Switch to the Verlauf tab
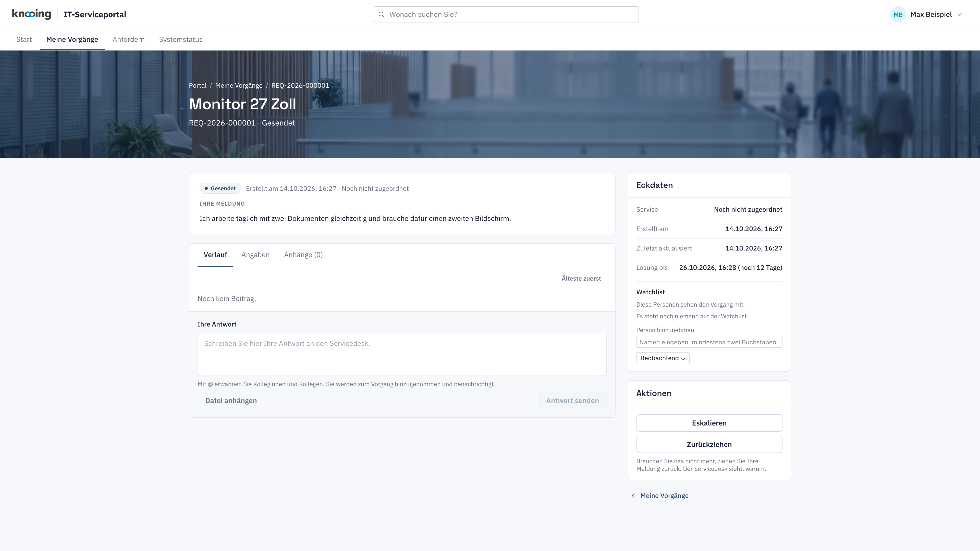The image size is (980, 551). click(215, 255)
